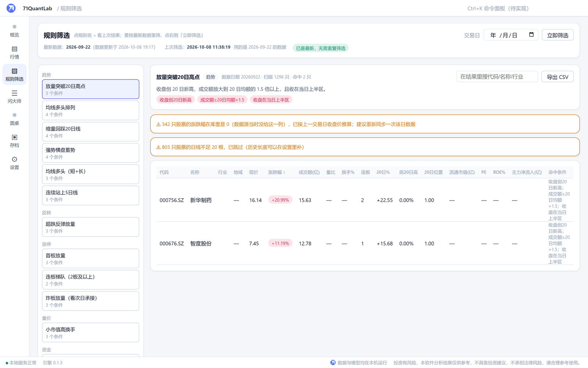Focus the 在结果里搜代码/名称/行业 search field
This screenshot has height=368, width=588.
point(497,77)
